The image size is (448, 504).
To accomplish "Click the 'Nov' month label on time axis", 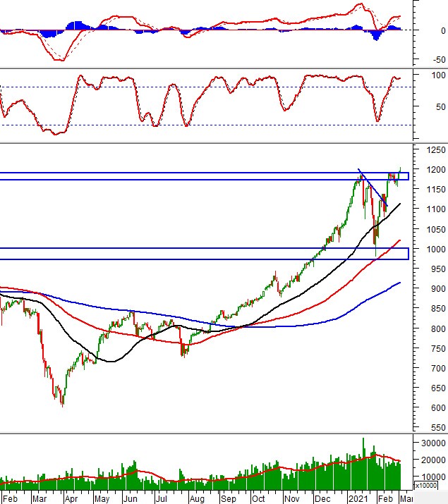I will (x=291, y=499).
